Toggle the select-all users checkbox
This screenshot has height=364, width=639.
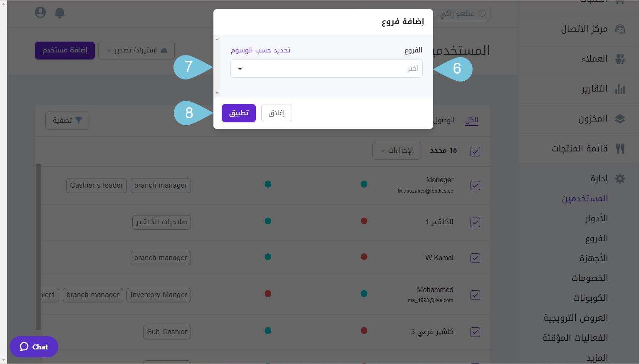(475, 151)
